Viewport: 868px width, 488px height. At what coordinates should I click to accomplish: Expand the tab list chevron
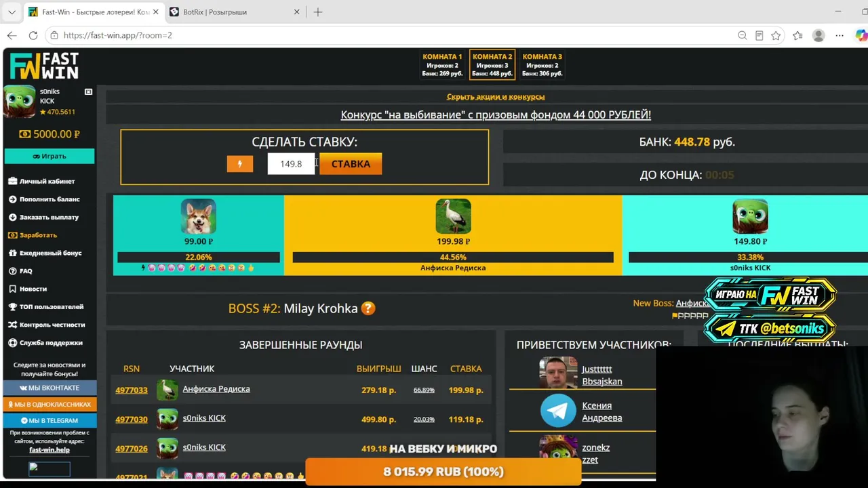[x=12, y=12]
